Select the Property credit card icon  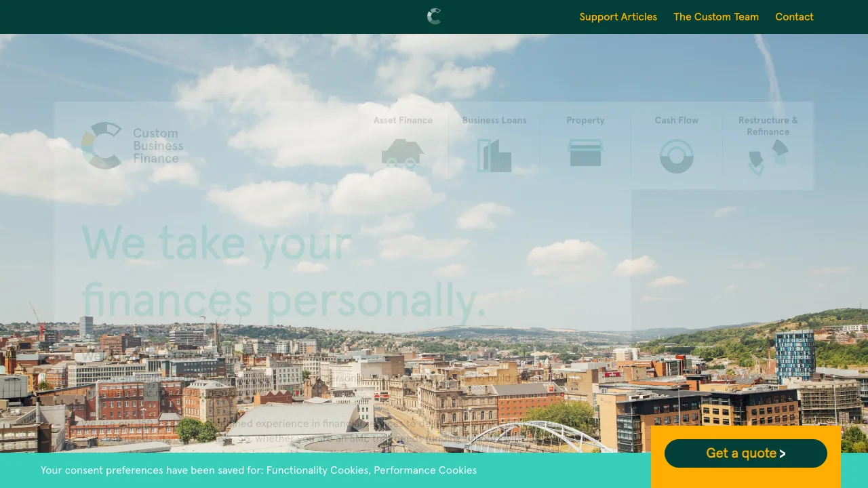[585, 153]
